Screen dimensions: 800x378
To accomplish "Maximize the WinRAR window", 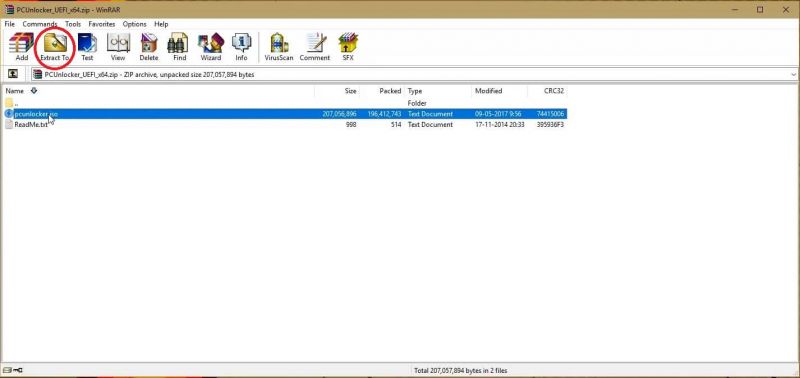I will [760, 10].
